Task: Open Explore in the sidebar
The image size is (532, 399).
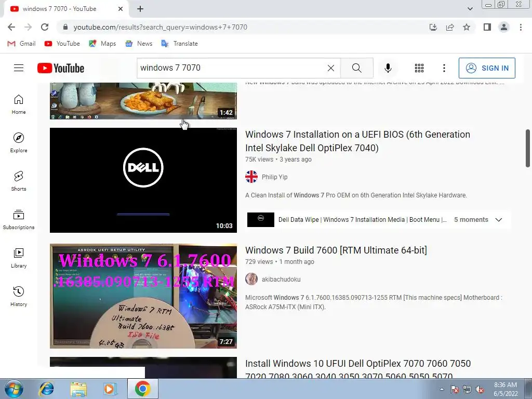Action: (x=19, y=142)
